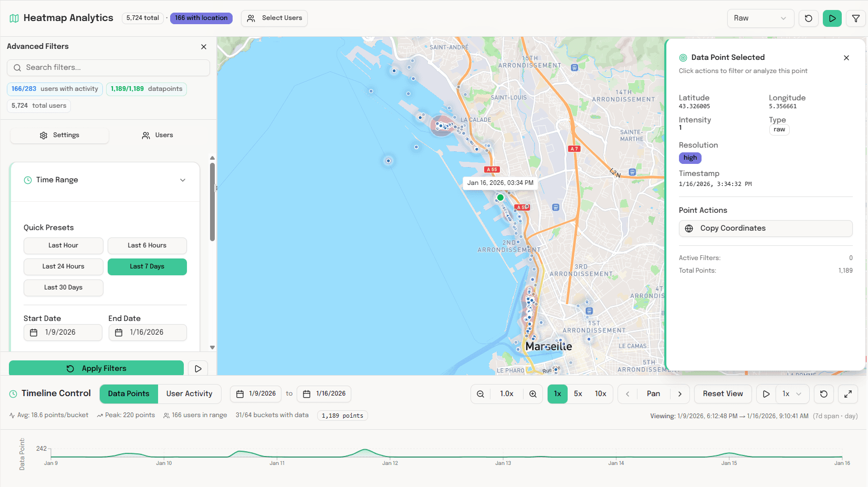Click the timeline playback play icon

coord(766,394)
